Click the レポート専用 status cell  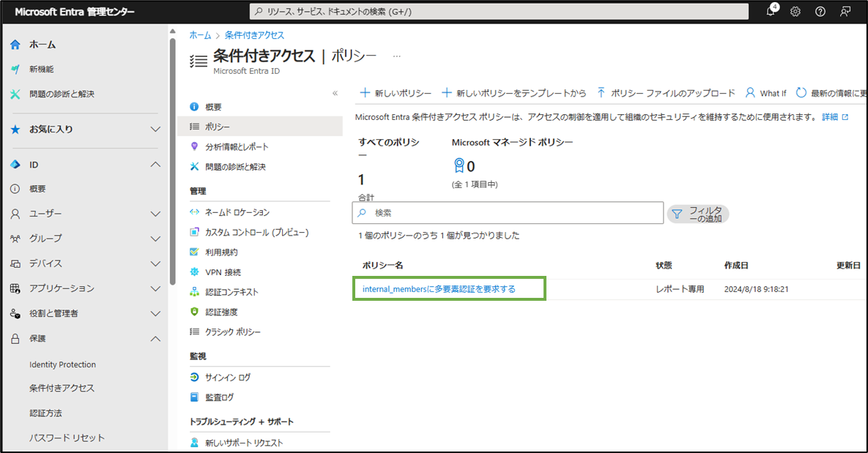[x=680, y=289]
